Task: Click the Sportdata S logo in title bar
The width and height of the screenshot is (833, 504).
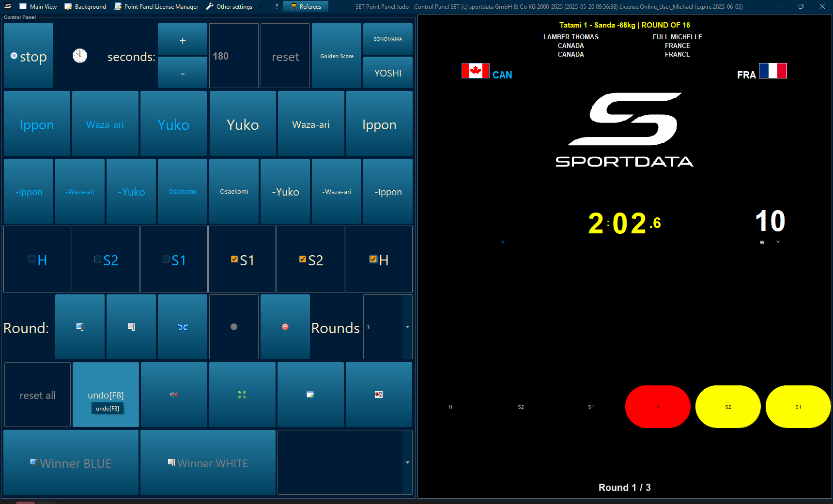Action: click(x=8, y=6)
